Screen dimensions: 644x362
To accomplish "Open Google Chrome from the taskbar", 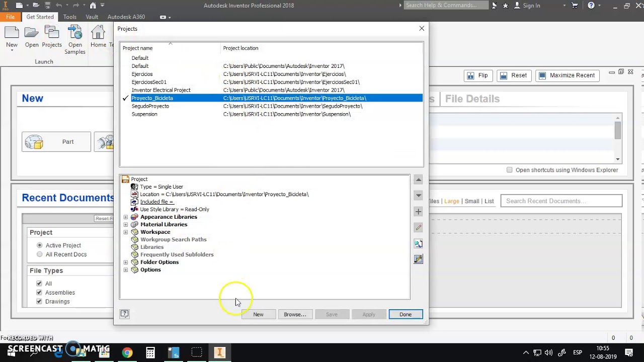I will [x=127, y=352].
